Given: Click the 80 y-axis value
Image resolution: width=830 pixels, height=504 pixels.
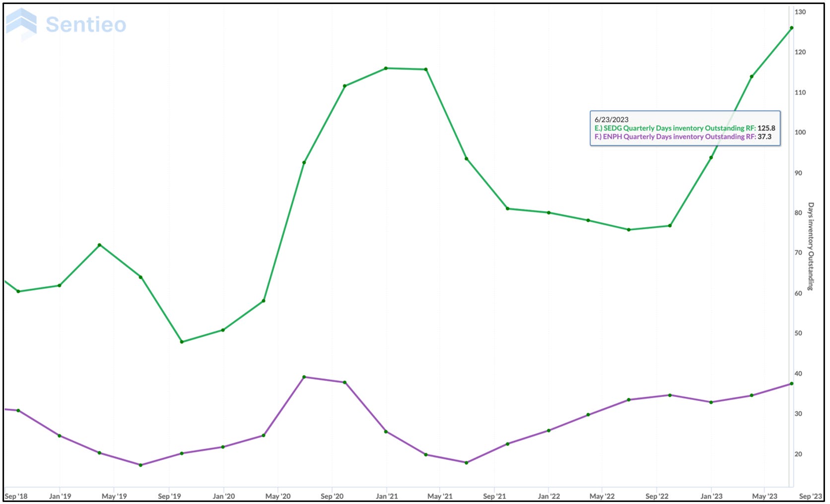Looking at the screenshot, I should pyautogui.click(x=798, y=213).
